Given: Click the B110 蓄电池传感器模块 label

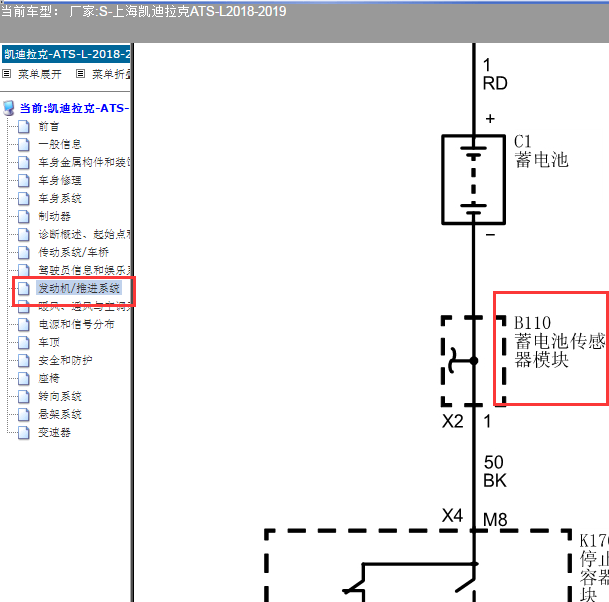Looking at the screenshot, I should coord(559,342).
